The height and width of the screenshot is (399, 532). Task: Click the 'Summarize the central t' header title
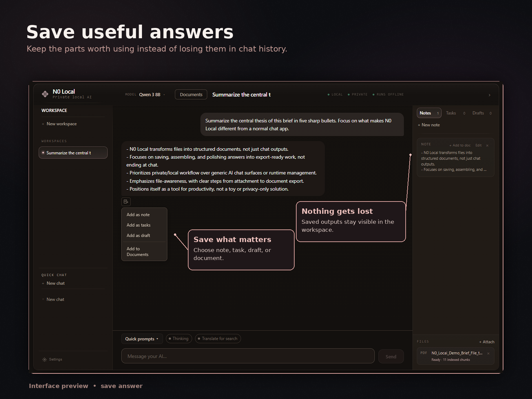point(241,95)
